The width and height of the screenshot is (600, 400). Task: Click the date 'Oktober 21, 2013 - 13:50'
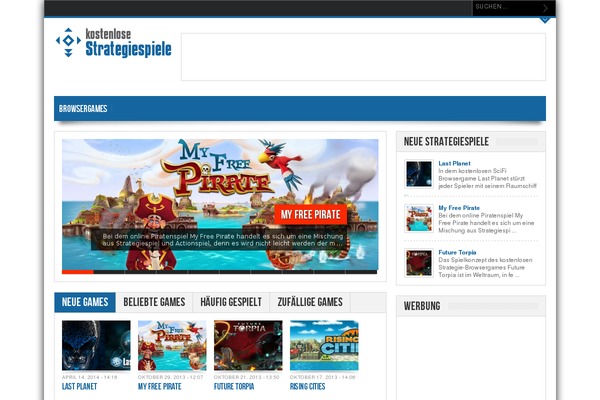point(246,377)
